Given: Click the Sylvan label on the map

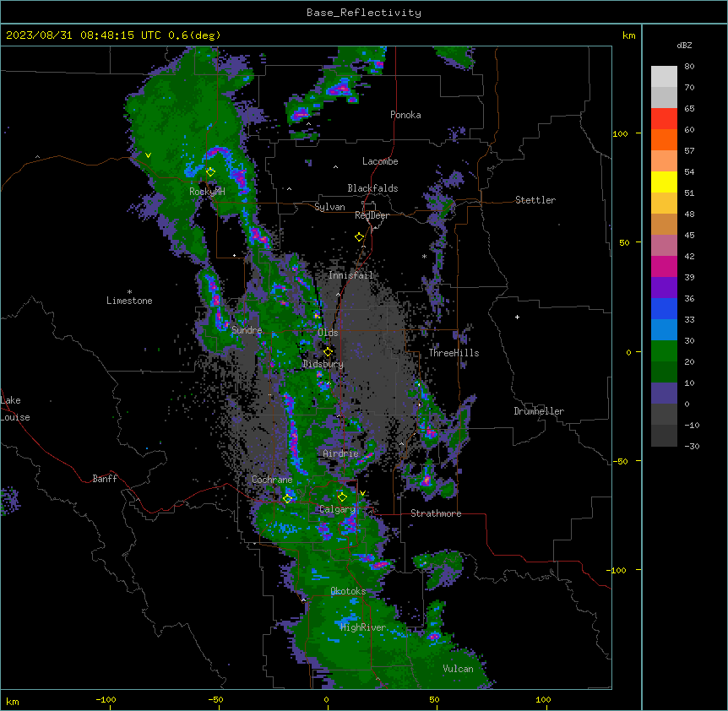Looking at the screenshot, I should click(329, 207).
